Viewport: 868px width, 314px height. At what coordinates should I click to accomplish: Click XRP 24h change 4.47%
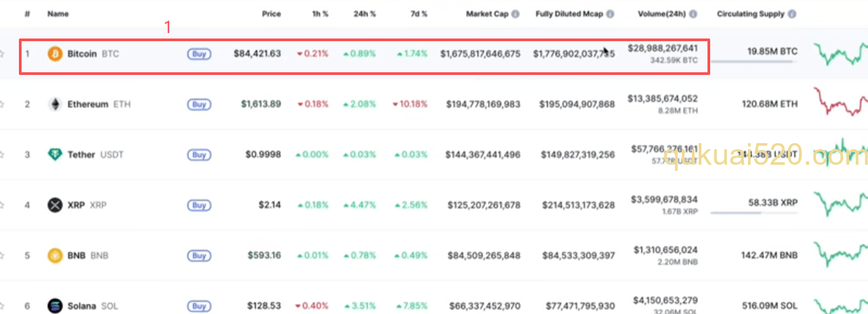pos(360,205)
